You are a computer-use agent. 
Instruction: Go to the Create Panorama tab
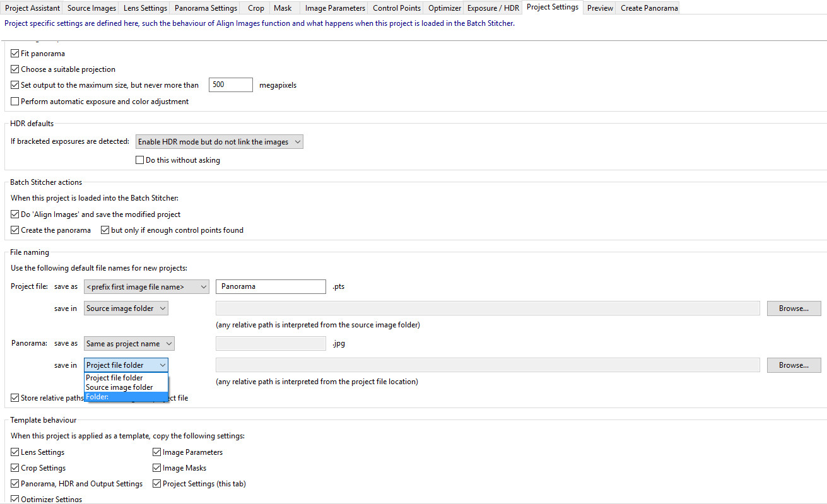[649, 8]
